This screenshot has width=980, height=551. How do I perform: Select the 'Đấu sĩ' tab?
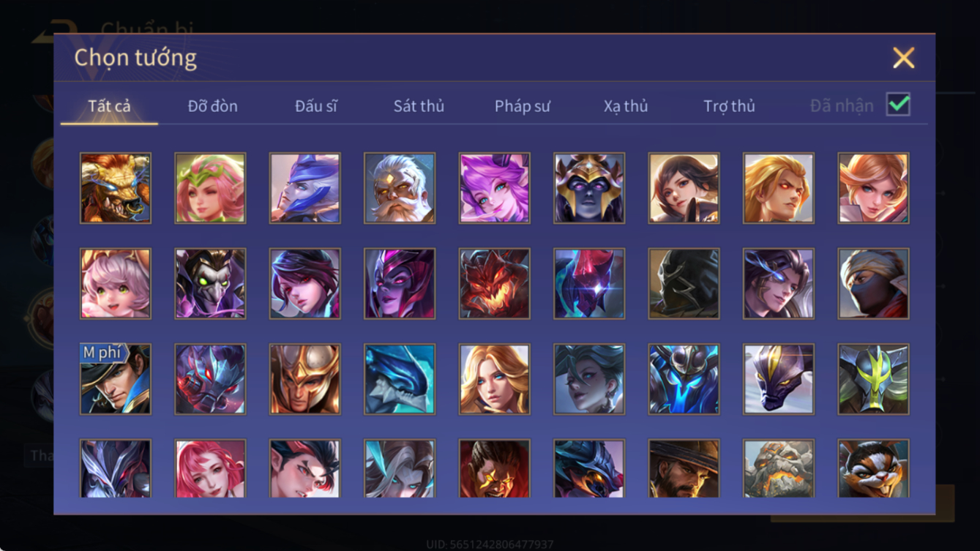pos(315,106)
